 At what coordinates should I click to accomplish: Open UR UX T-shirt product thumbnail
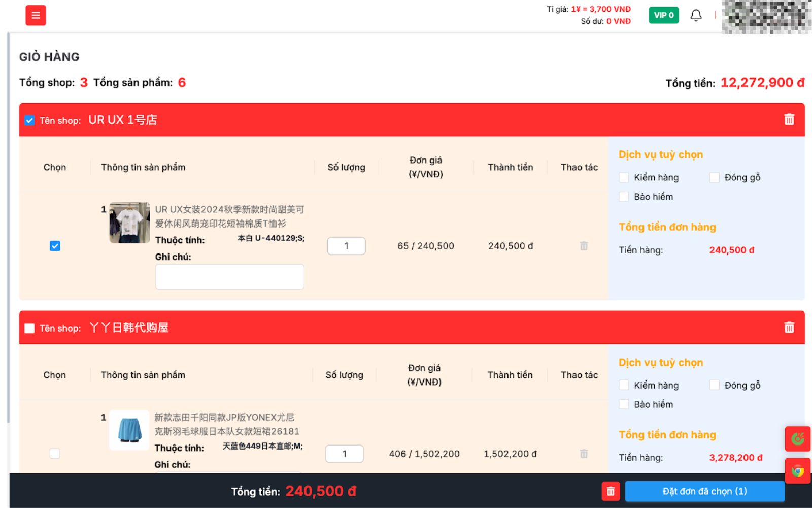[x=130, y=223]
